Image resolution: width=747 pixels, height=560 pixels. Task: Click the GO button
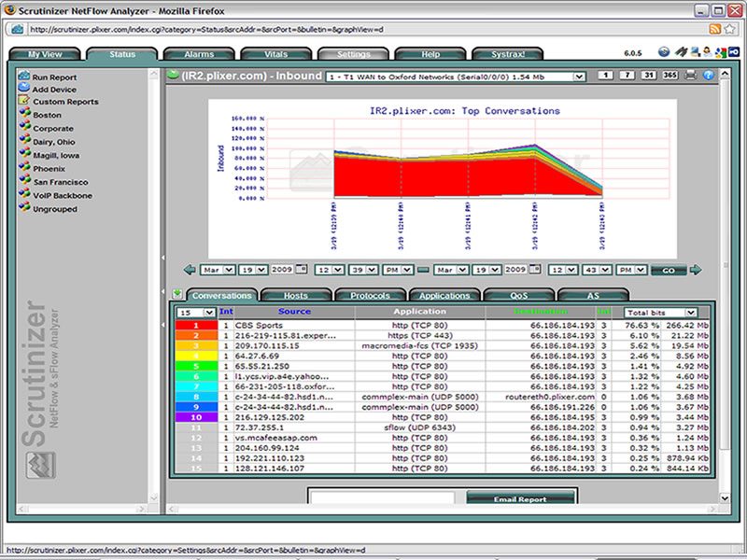pos(669,270)
